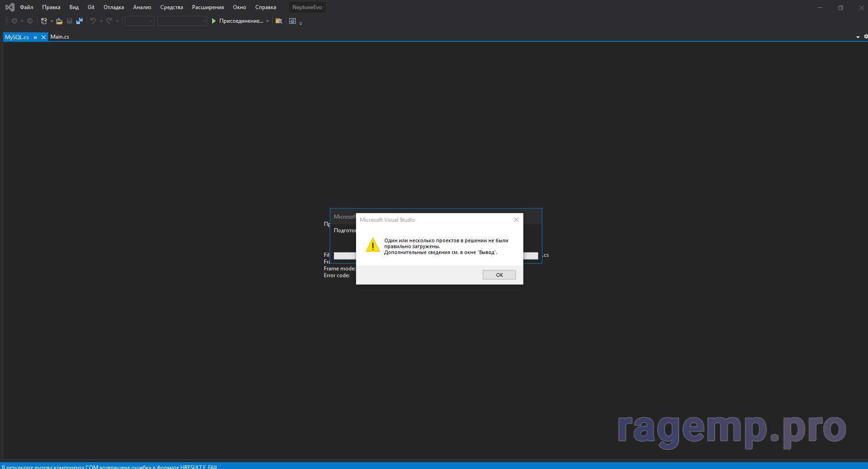868x469 pixels.
Task: Click the 'Frame mode:' label text
Action: tap(340, 269)
